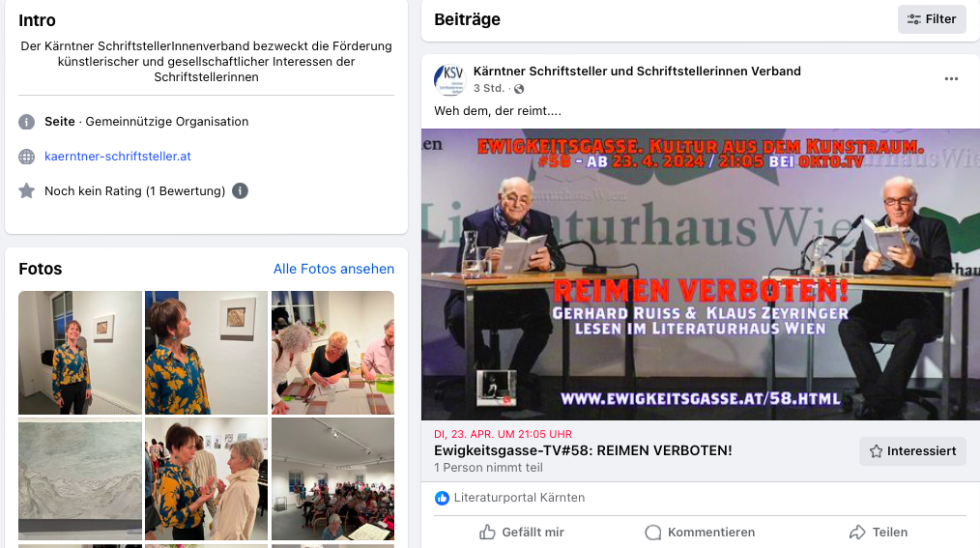
Task: Open the kaerntner-schriftsteller.at website link
Action: tap(118, 157)
